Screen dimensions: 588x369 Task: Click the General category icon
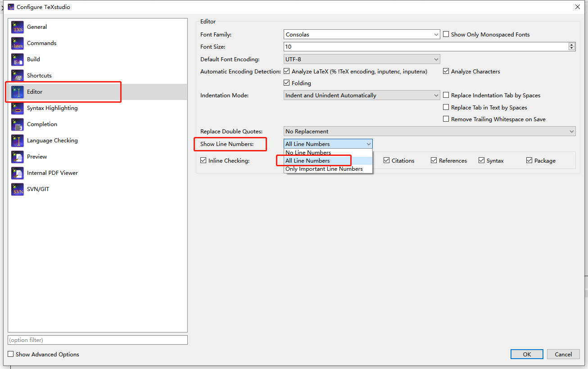(18, 27)
